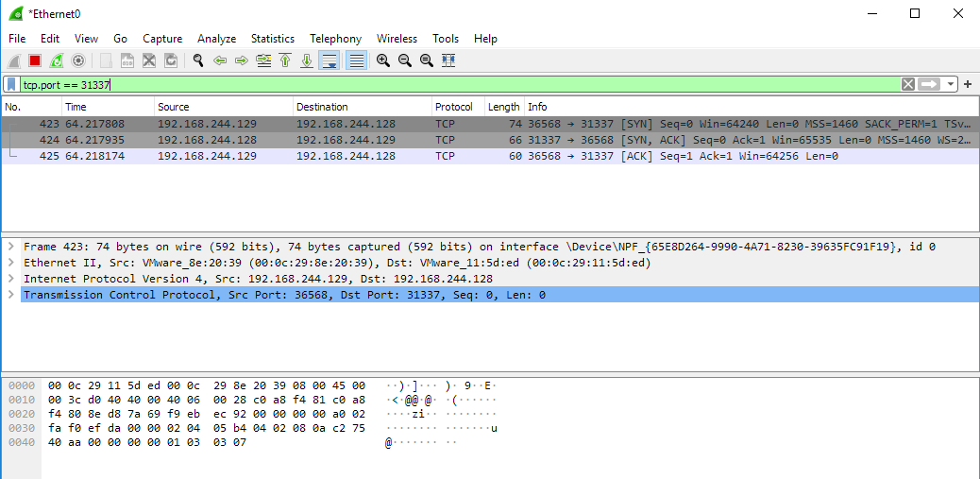Restart the current capture
Screen dimensions: 980x479
pyautogui.click(x=57, y=60)
